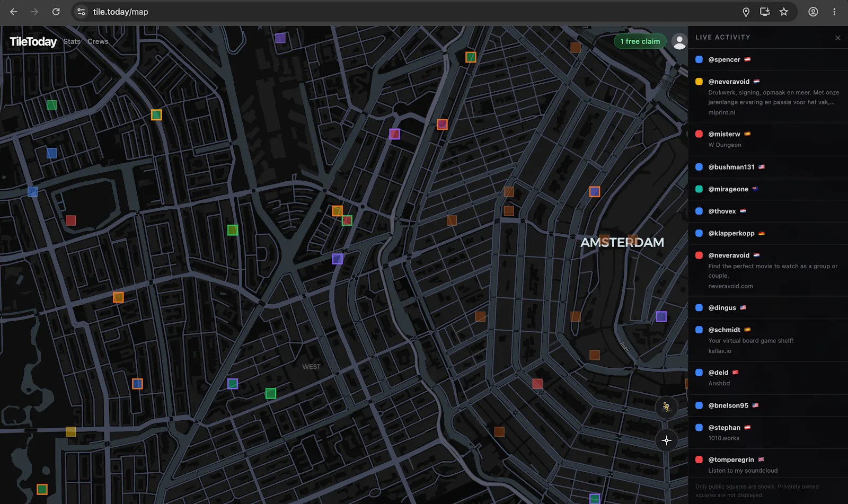Click 'Find the perfect movie' description text
The image size is (848, 504).
[x=773, y=271]
